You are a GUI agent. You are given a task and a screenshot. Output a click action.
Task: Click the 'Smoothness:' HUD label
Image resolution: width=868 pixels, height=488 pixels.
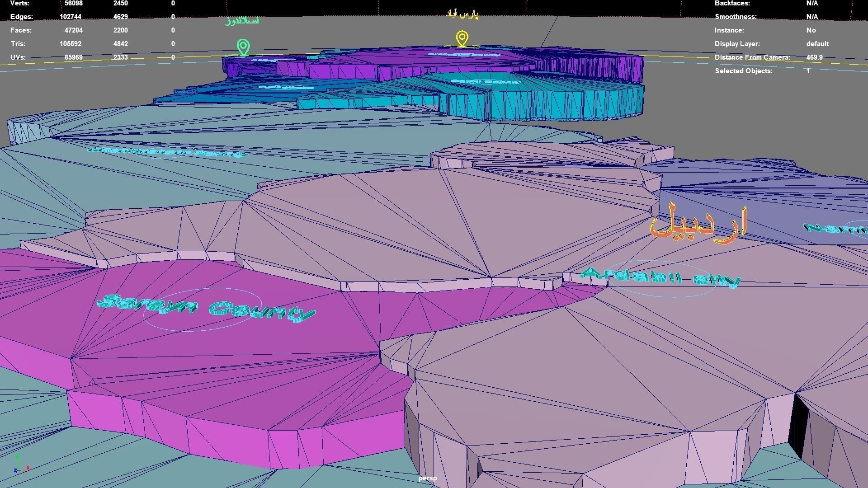(735, 17)
